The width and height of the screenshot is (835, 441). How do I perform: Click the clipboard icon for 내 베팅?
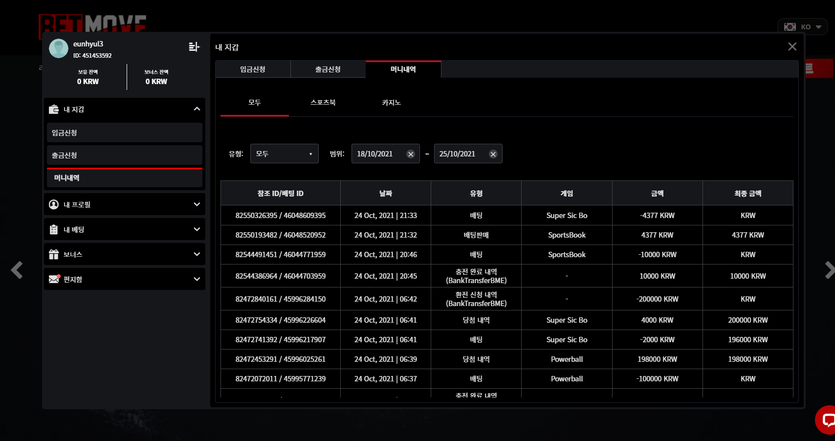click(54, 230)
